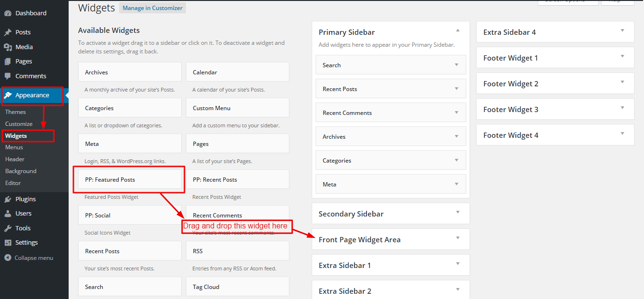
Task: Click the Posts pushpin icon
Action: coord(8,32)
